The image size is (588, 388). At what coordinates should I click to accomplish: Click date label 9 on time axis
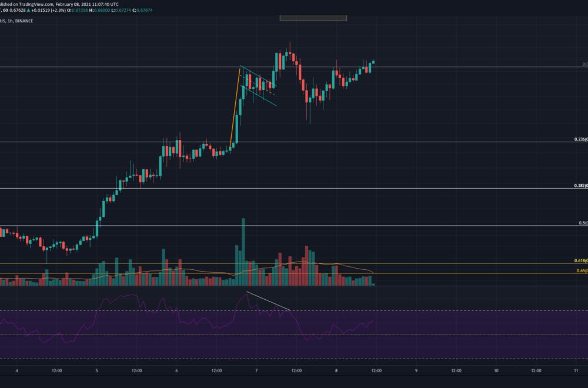tap(416, 371)
